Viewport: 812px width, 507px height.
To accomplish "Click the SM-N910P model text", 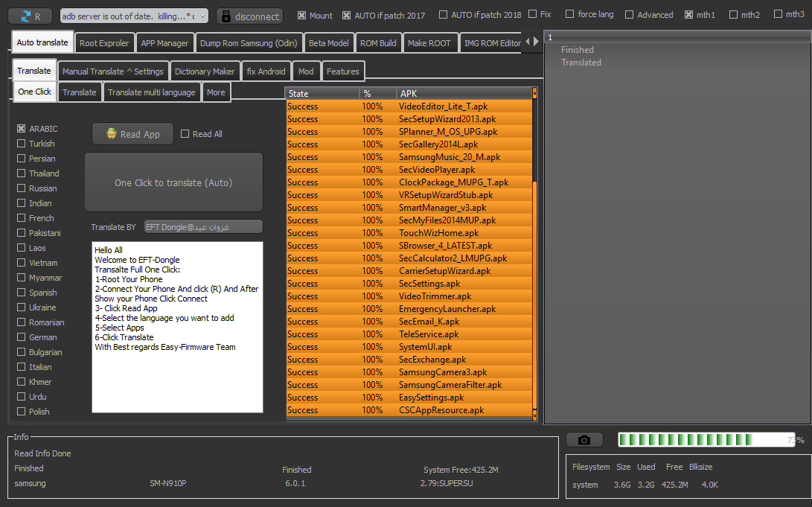I will coord(167,483).
